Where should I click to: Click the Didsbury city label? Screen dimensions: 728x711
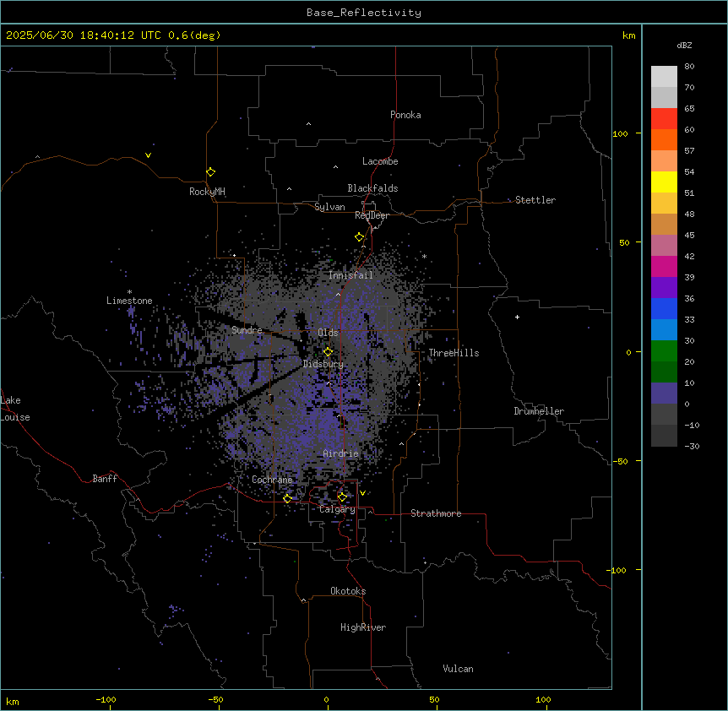pos(323,364)
